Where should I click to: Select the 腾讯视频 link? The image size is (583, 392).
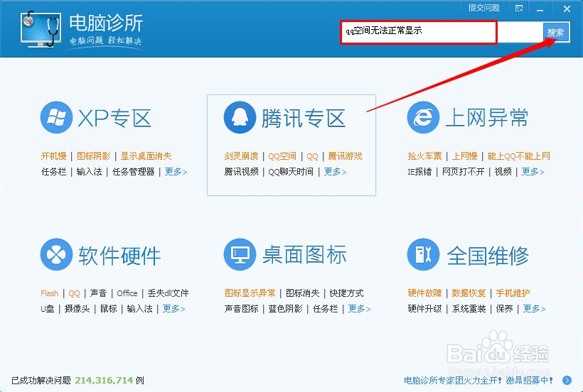point(241,172)
